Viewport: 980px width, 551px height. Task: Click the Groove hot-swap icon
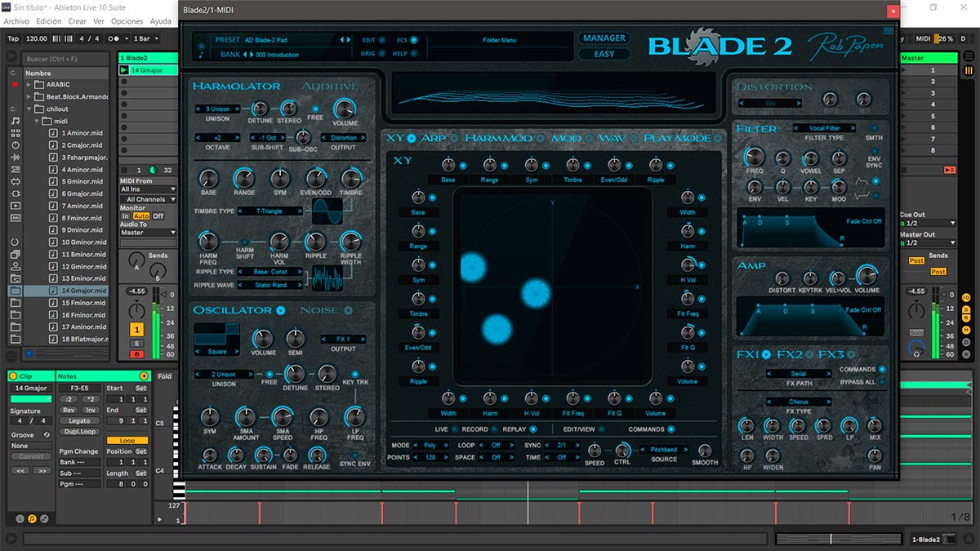(x=47, y=434)
